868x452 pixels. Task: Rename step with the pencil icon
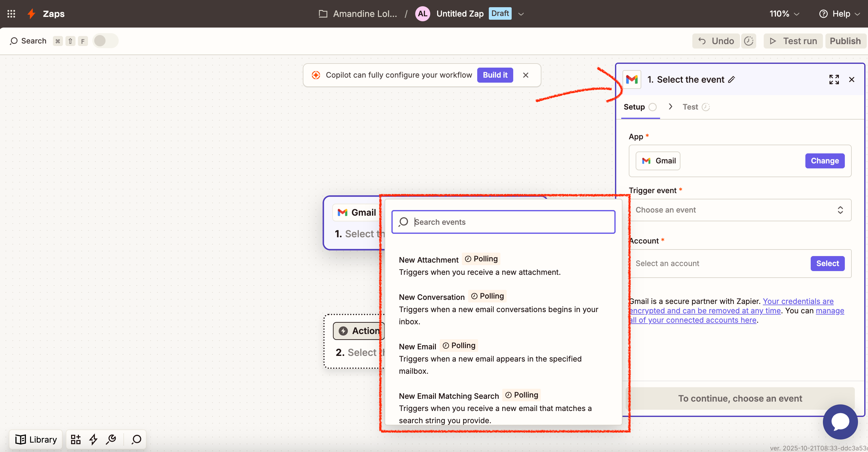coord(731,80)
